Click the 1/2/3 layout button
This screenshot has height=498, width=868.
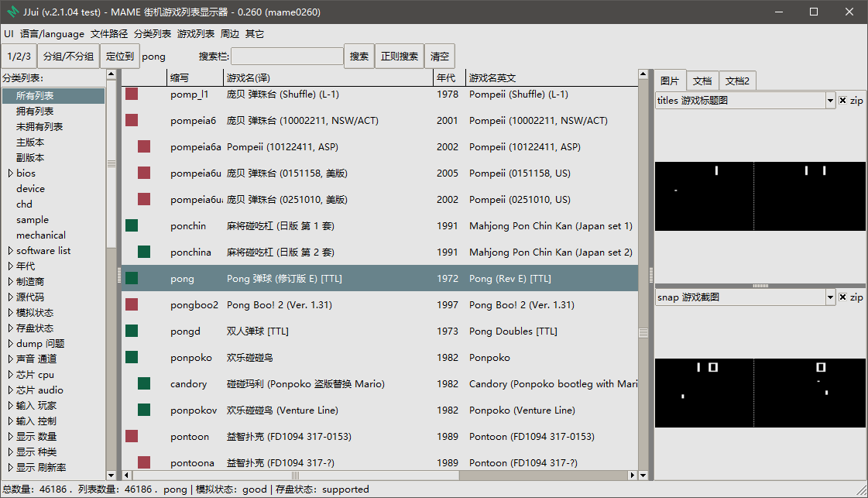click(x=19, y=57)
